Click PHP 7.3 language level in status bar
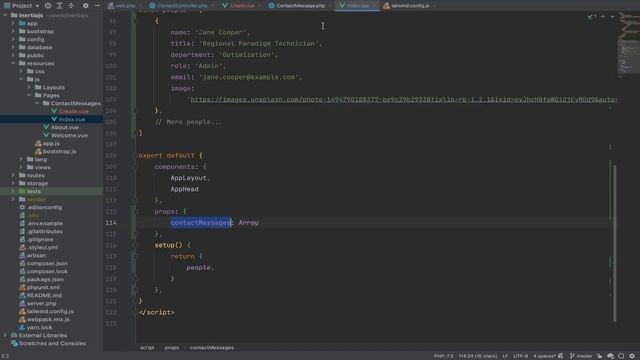 pyautogui.click(x=444, y=356)
